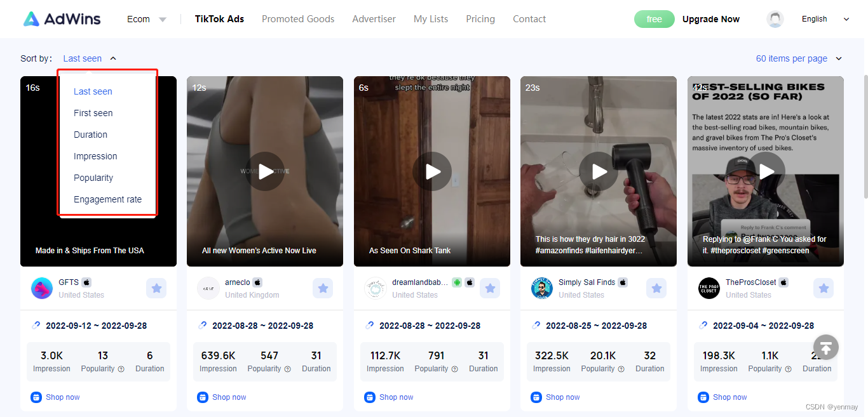Viewport: 868px width, 417px height.
Task: Open the user profile avatar
Action: pos(775,19)
